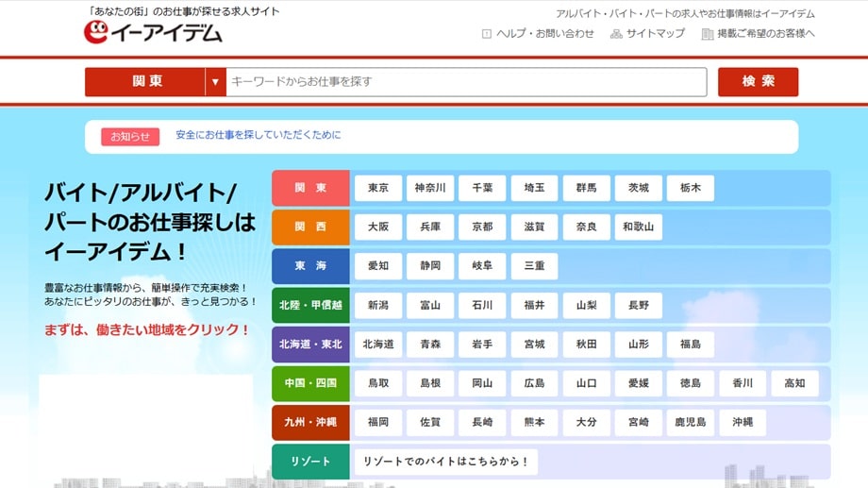Click the sitemap icon beside サイトマップ
Screen dimensions: 868x488
click(616, 34)
